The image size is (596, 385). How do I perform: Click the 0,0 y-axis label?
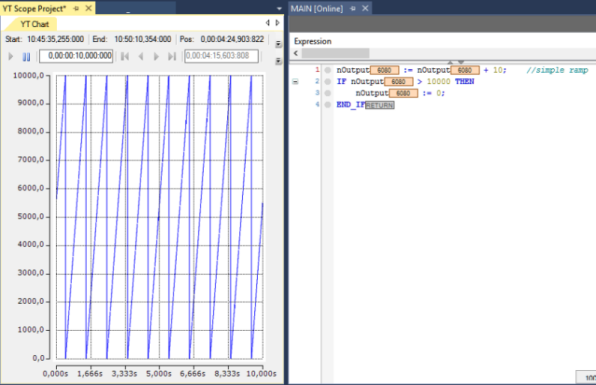click(38, 358)
